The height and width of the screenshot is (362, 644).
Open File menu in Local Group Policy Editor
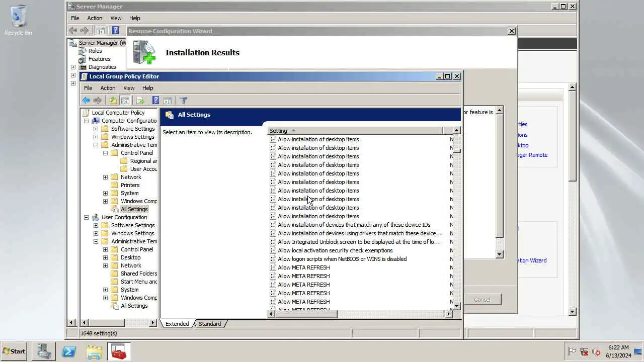[x=88, y=88]
